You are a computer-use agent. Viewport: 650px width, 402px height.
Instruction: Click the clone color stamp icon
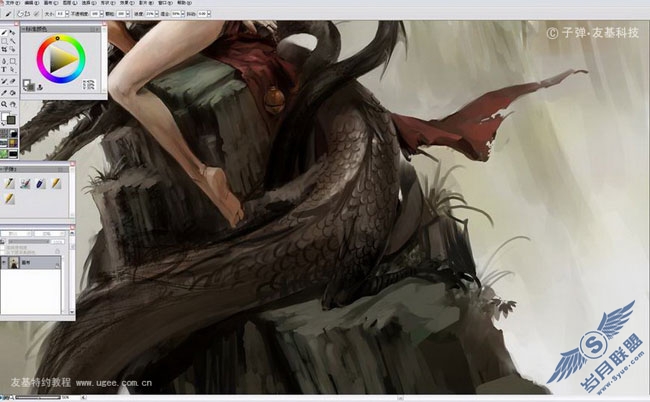point(40,87)
